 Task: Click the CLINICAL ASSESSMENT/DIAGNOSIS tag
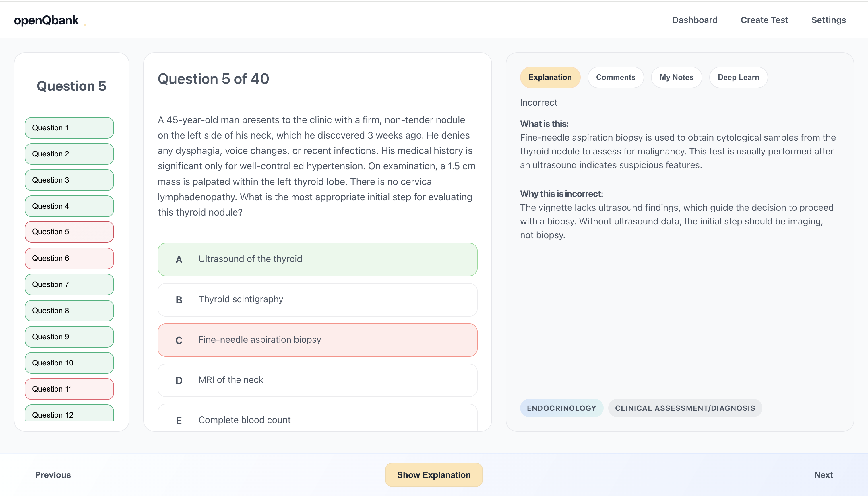point(685,408)
